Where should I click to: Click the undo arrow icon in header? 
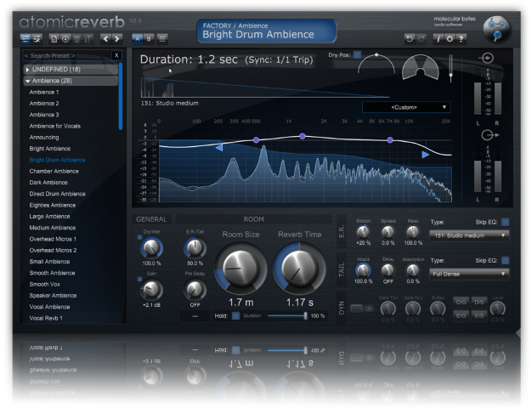pyautogui.click(x=410, y=38)
